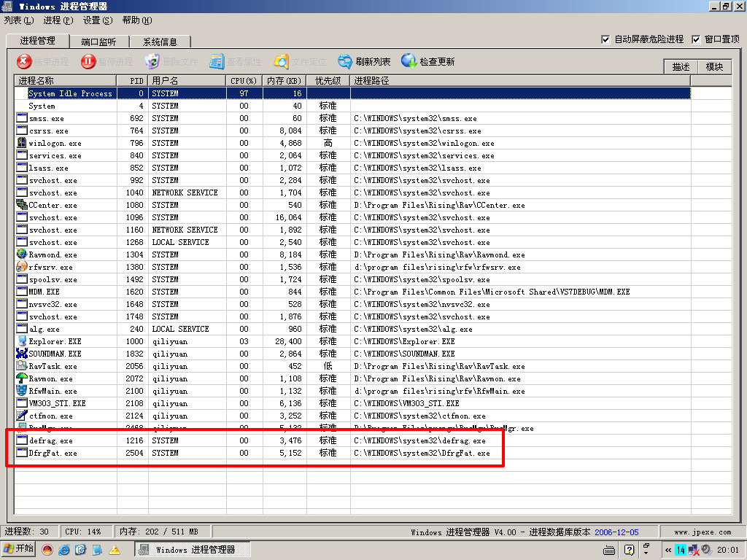Select the RfwMain.exe shield icon
Image resolution: width=747 pixels, height=560 pixels.
tap(22, 390)
